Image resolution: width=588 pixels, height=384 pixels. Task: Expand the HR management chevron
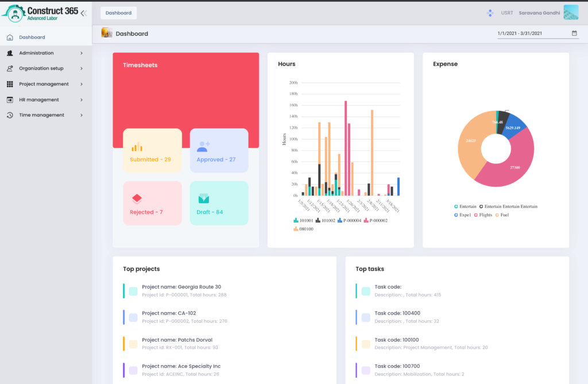82,100
